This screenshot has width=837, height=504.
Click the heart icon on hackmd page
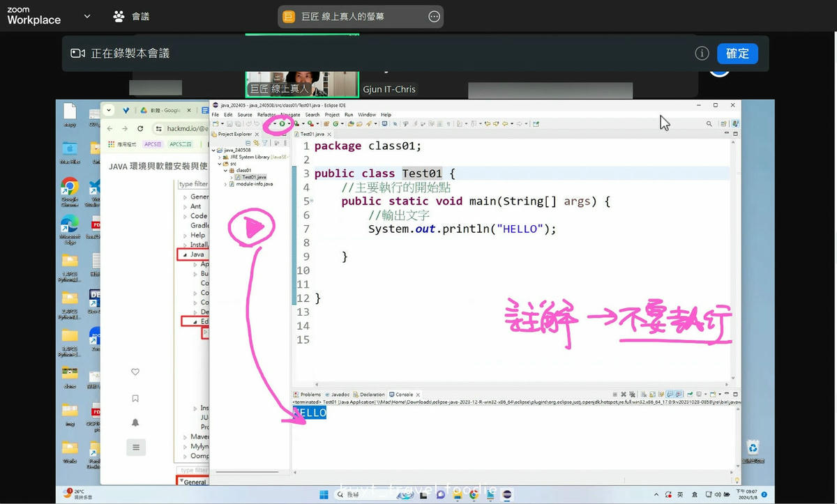coord(135,372)
